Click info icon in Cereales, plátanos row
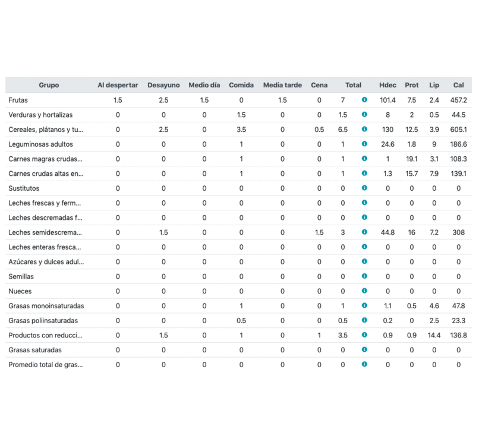 pyautogui.click(x=364, y=129)
